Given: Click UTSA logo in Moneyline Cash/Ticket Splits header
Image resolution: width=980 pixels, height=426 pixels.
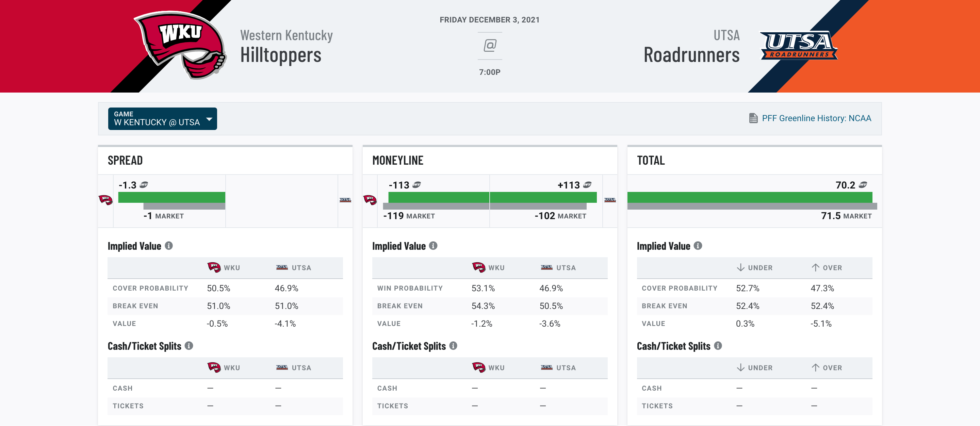Looking at the screenshot, I should 547,367.
